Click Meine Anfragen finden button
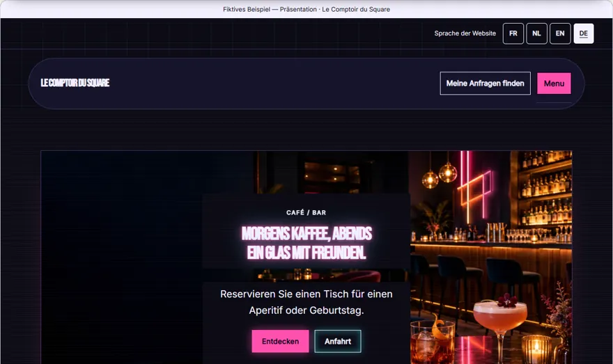The image size is (613, 364). click(485, 84)
